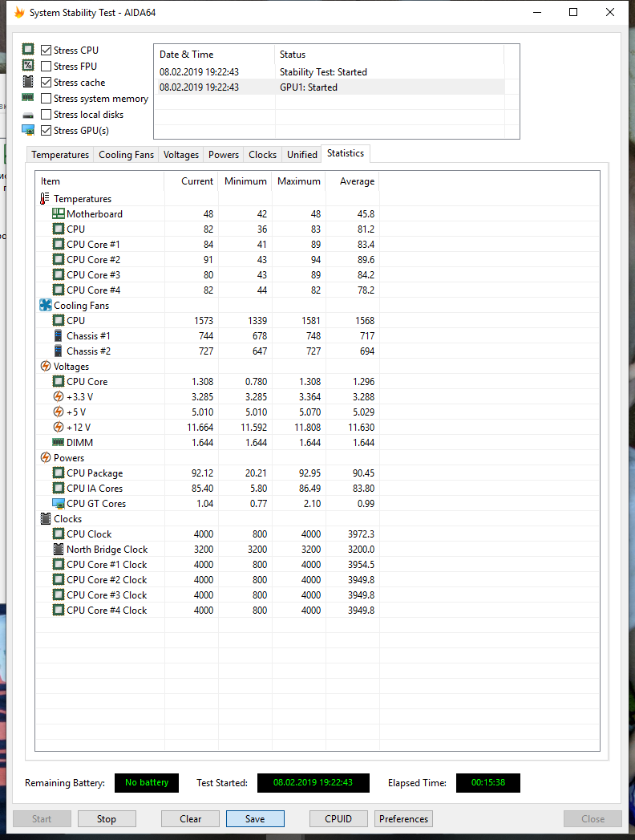Click the Average column header
The image size is (635, 840).
[x=353, y=181]
